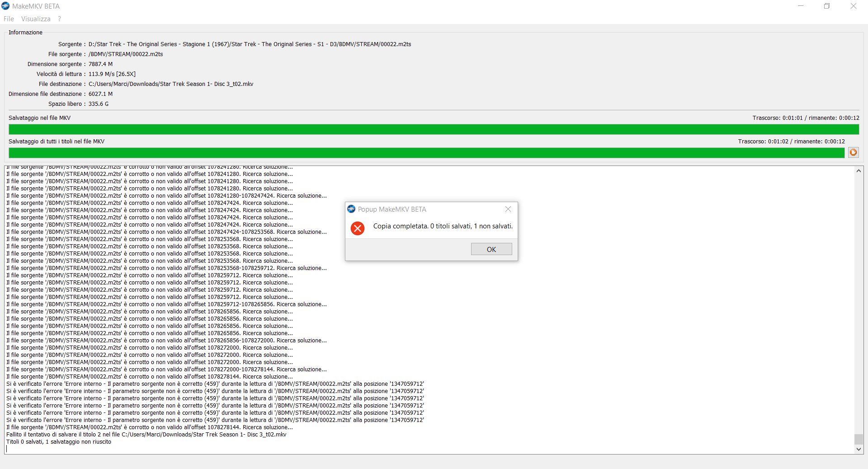Close the Popup MakeMKV BETA dialog
Screen dimensions: 868x469
(x=508, y=209)
